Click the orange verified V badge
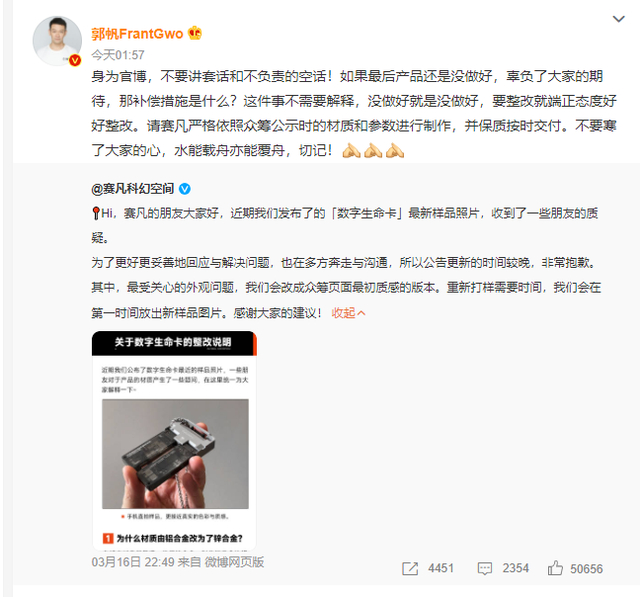The image size is (640, 597). pos(75,60)
